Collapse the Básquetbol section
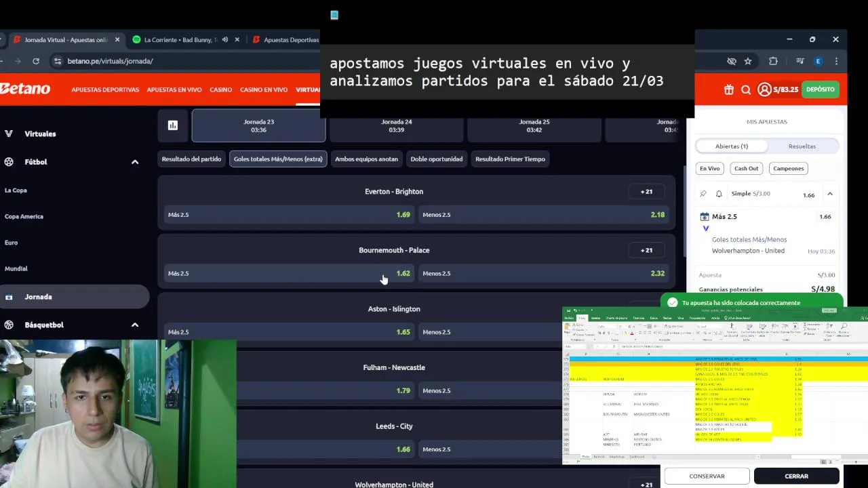 pyautogui.click(x=134, y=325)
